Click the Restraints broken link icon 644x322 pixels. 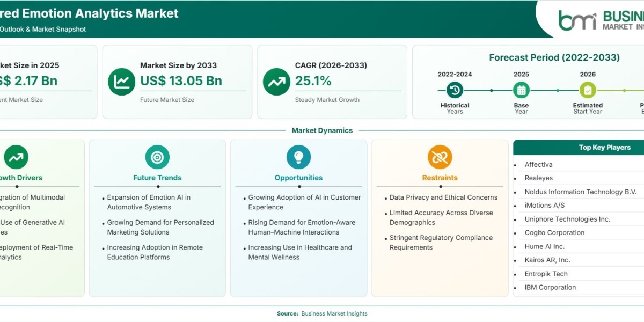(x=440, y=157)
